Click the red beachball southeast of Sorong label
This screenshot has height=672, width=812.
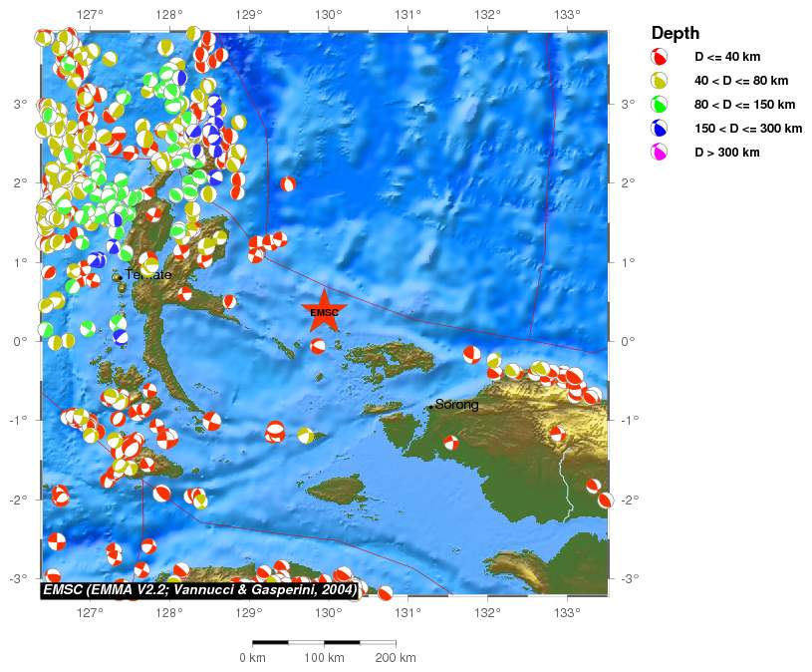[x=451, y=443]
